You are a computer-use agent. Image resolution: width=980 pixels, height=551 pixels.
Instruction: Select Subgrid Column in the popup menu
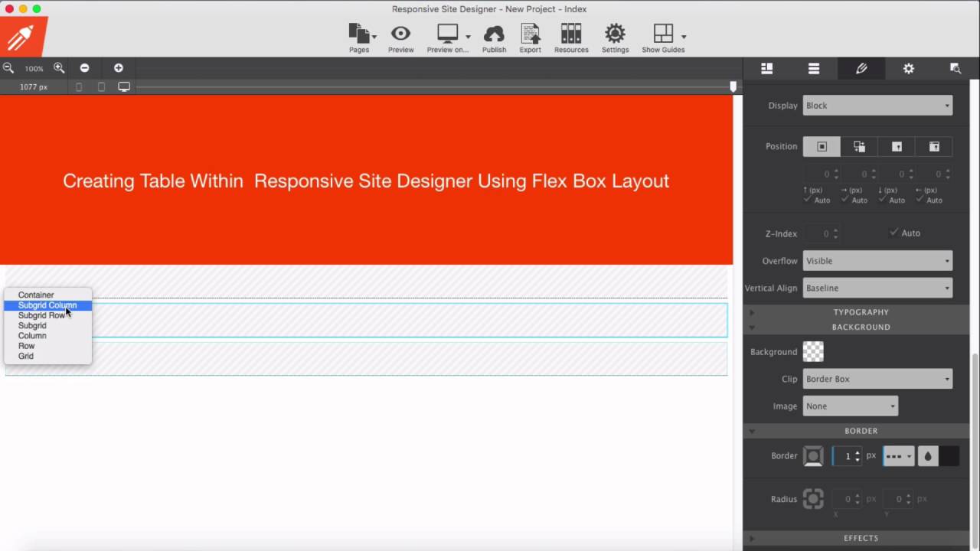(x=47, y=305)
